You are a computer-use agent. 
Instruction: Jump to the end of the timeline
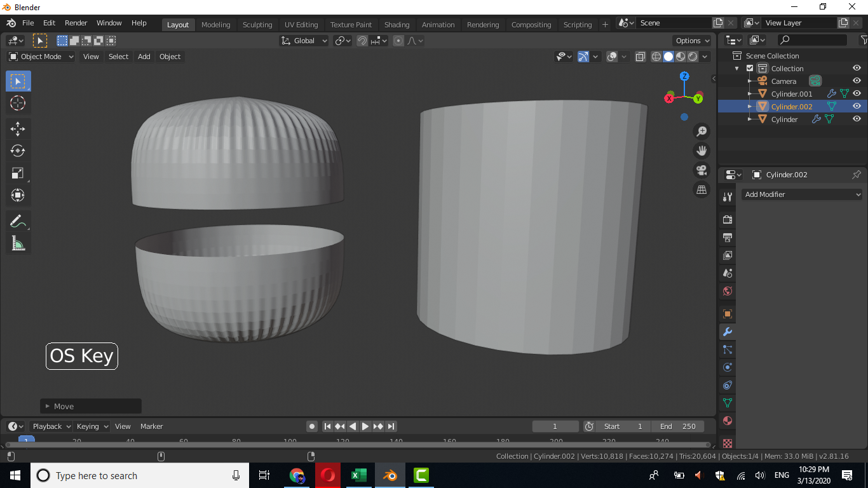pos(391,426)
